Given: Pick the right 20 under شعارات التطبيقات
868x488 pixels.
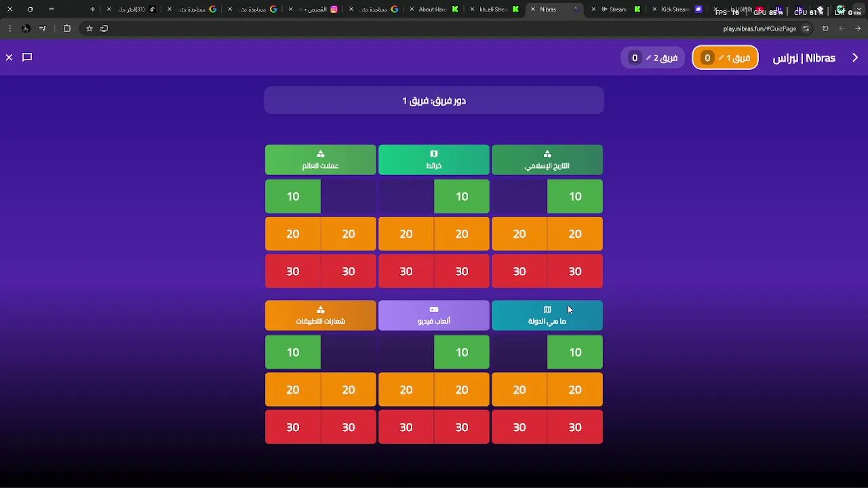Looking at the screenshot, I should 349,390.
